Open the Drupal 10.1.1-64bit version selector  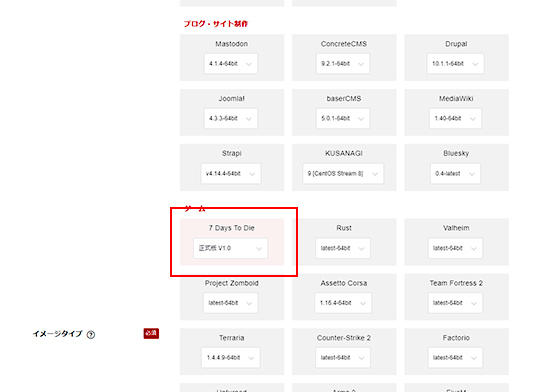click(x=455, y=63)
